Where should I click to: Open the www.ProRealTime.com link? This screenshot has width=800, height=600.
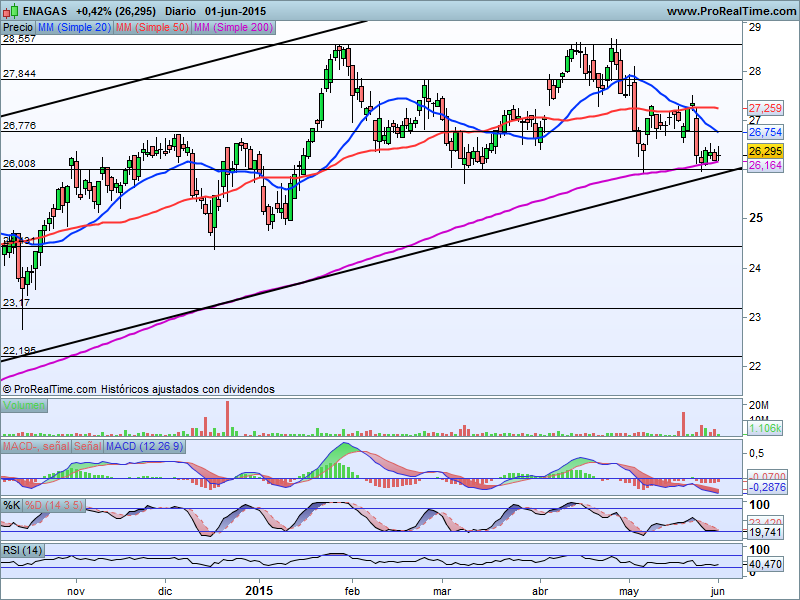tap(730, 11)
